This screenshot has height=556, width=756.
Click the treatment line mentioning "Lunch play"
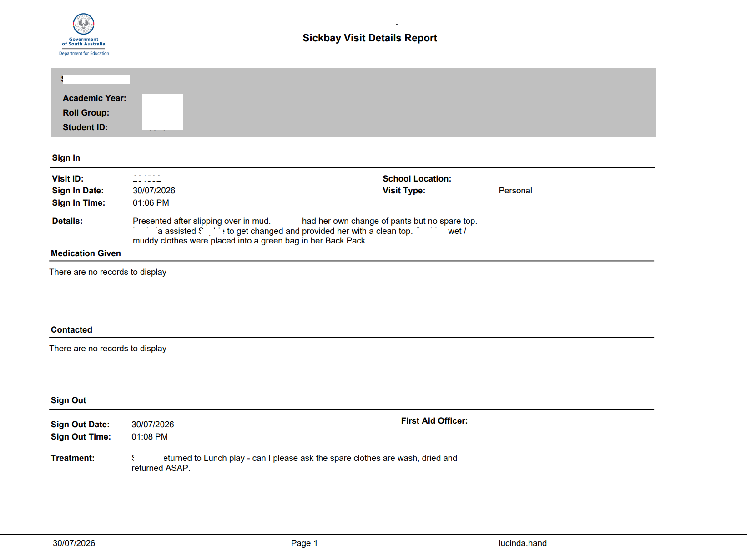tap(294, 458)
